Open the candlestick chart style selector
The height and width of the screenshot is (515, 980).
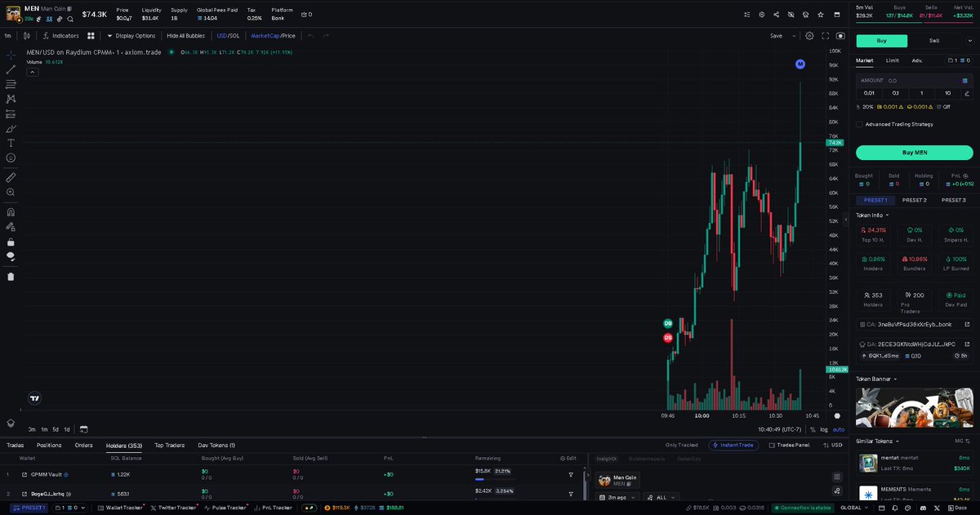coord(27,36)
